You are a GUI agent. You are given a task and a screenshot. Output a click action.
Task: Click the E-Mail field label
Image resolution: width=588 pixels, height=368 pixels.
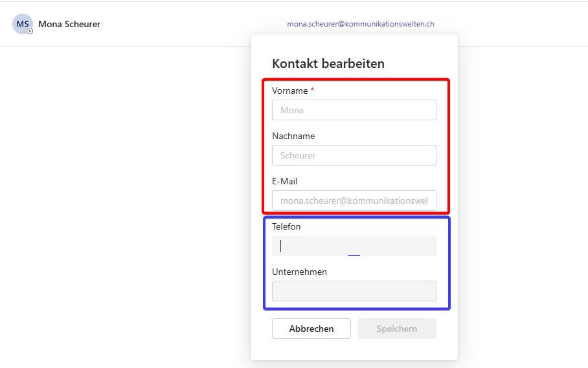click(284, 181)
